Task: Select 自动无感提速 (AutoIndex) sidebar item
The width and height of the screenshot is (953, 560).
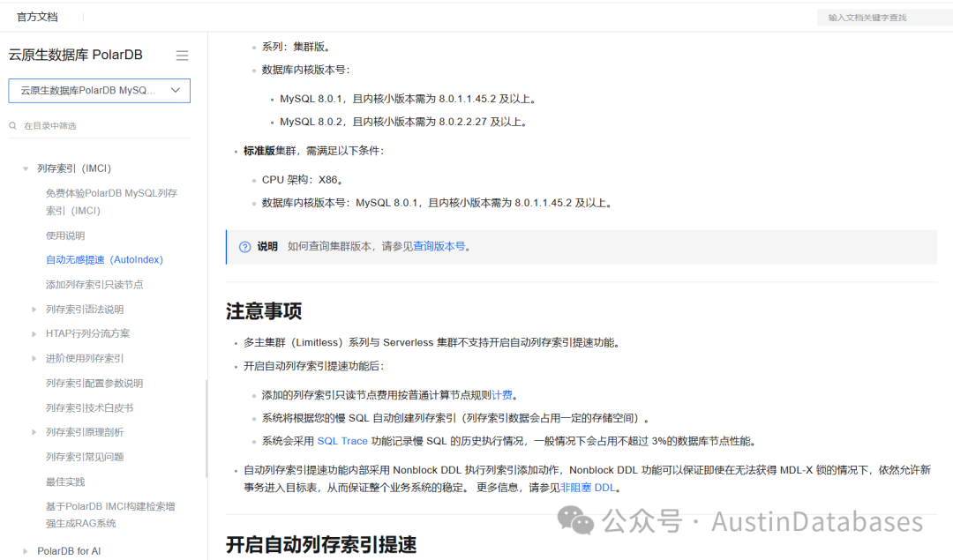Action: click(x=104, y=259)
